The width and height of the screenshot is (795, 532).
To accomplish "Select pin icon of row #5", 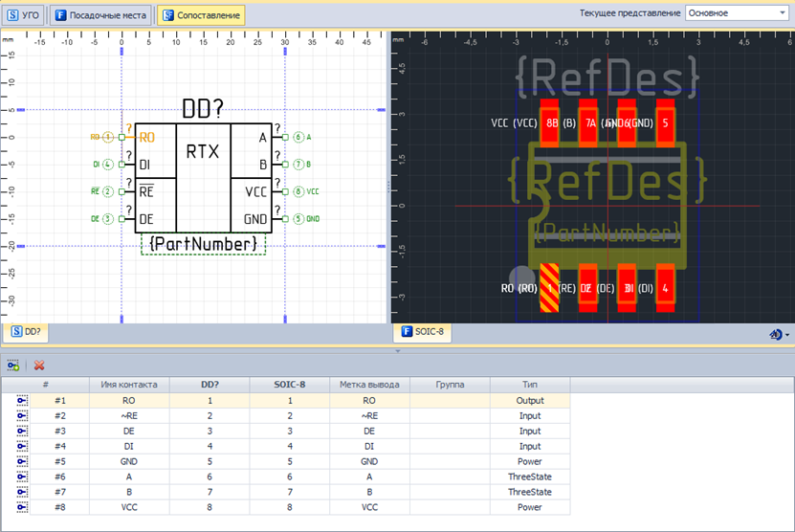I will (x=22, y=461).
